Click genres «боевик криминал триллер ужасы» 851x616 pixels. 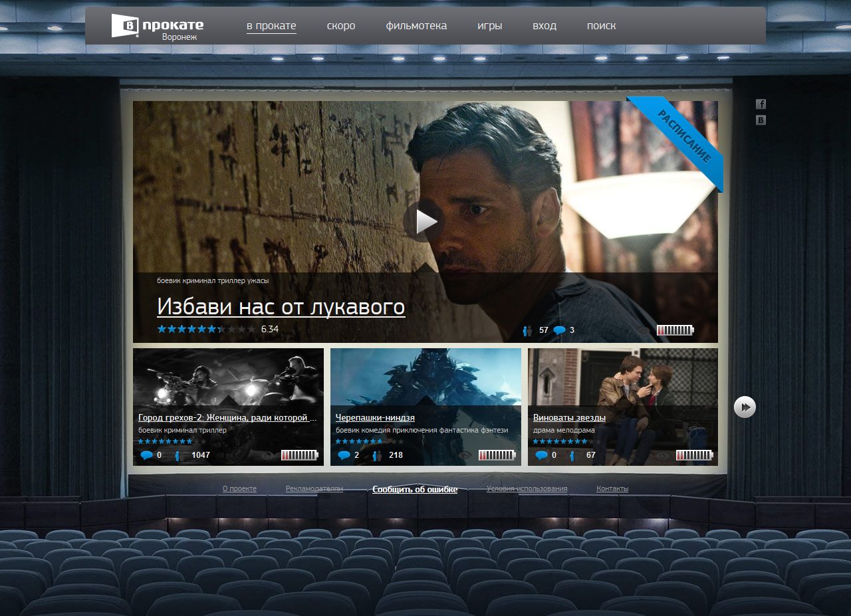tap(213, 281)
